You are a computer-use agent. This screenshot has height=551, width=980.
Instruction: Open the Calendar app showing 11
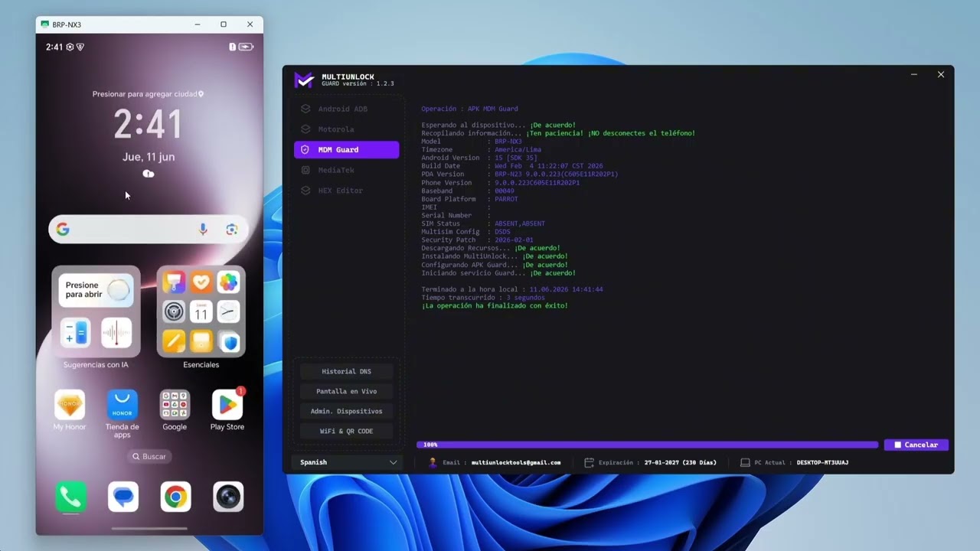coord(201,311)
